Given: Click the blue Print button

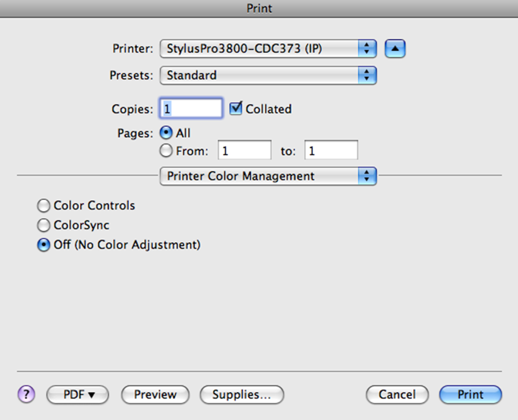Looking at the screenshot, I should pos(471,395).
